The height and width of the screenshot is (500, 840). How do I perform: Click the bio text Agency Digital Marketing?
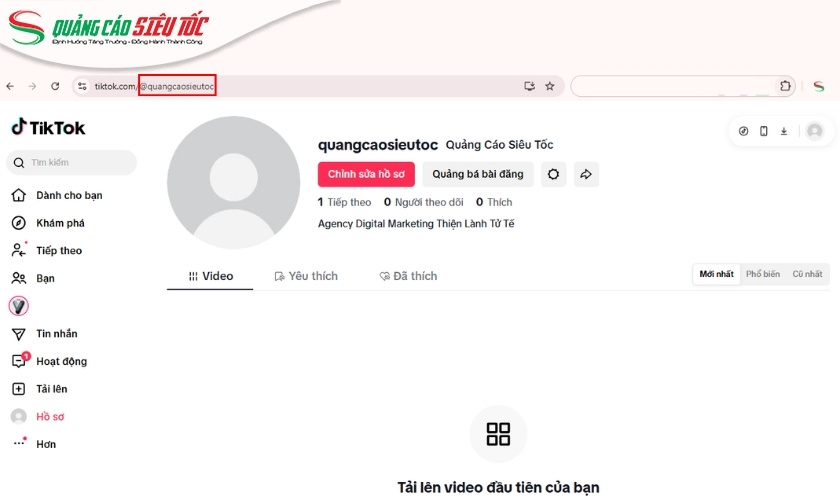coord(416,223)
